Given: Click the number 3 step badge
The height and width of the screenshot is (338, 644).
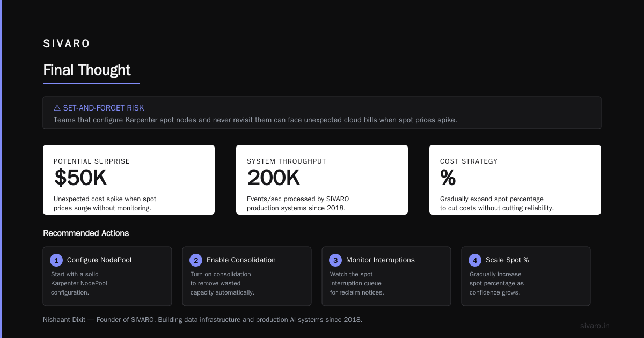Looking at the screenshot, I should pos(335,260).
